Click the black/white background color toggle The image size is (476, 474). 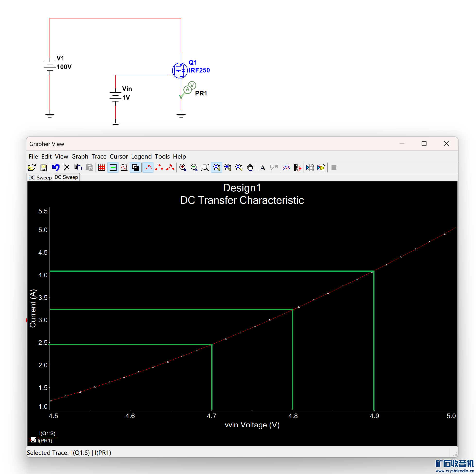(135, 168)
